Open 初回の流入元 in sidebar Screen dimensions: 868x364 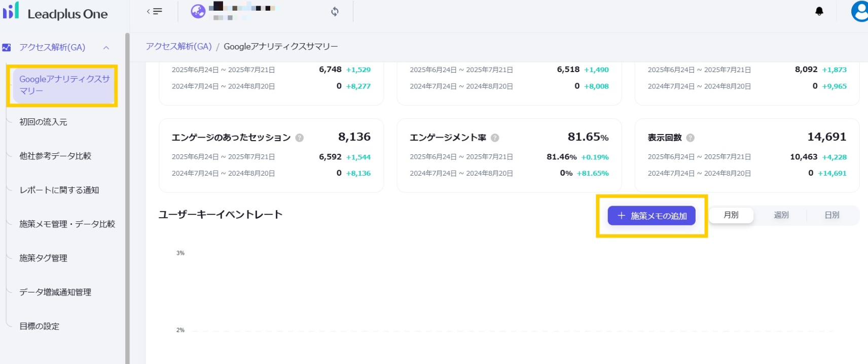(x=43, y=122)
